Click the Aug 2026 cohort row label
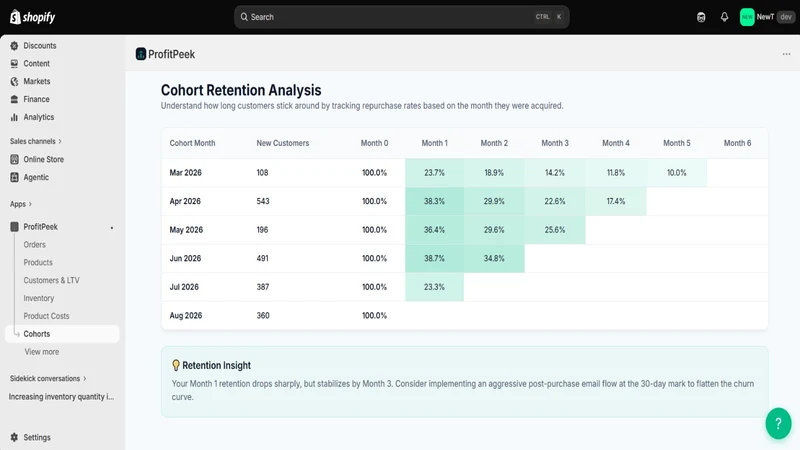This screenshot has width=800, height=450. [x=186, y=315]
